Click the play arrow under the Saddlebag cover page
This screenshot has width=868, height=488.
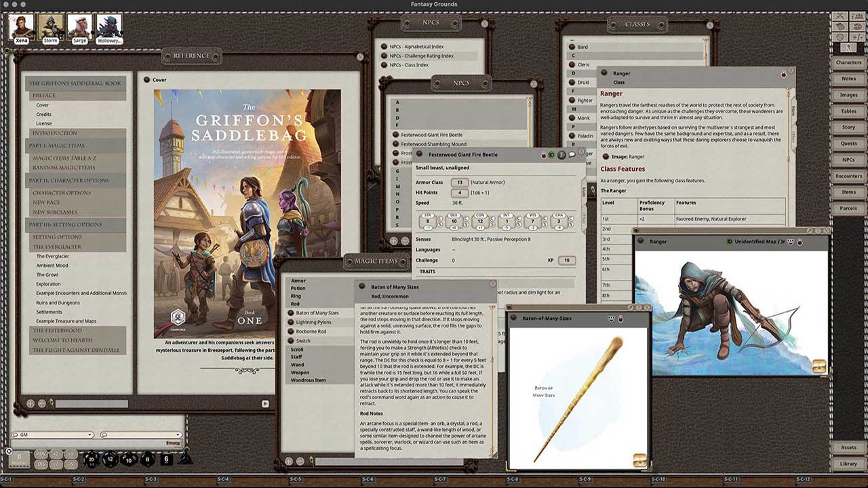click(x=265, y=403)
